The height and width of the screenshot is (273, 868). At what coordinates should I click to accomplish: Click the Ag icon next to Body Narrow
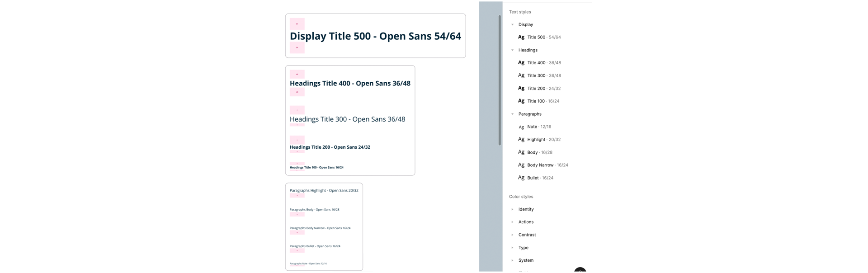[x=521, y=165]
